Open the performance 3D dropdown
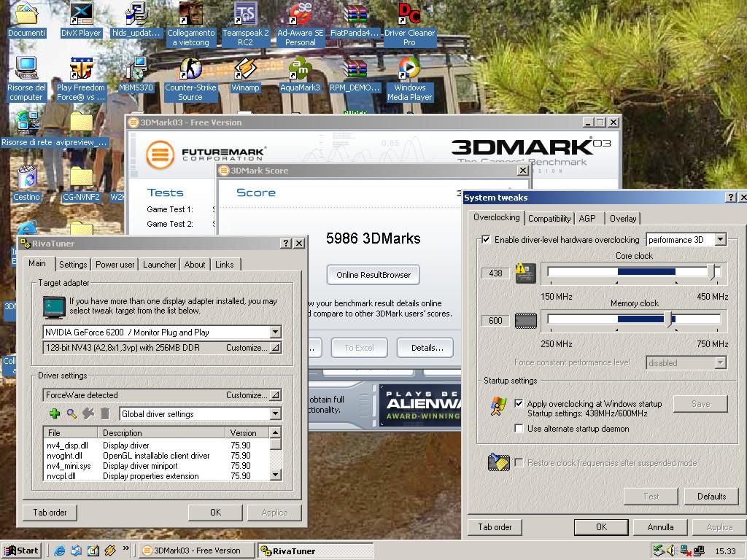Image resolution: width=747 pixels, height=560 pixels. 720,239
